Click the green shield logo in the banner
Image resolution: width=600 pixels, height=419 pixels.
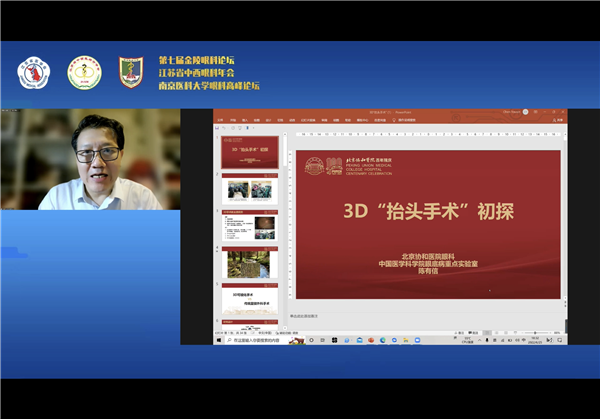coord(131,72)
